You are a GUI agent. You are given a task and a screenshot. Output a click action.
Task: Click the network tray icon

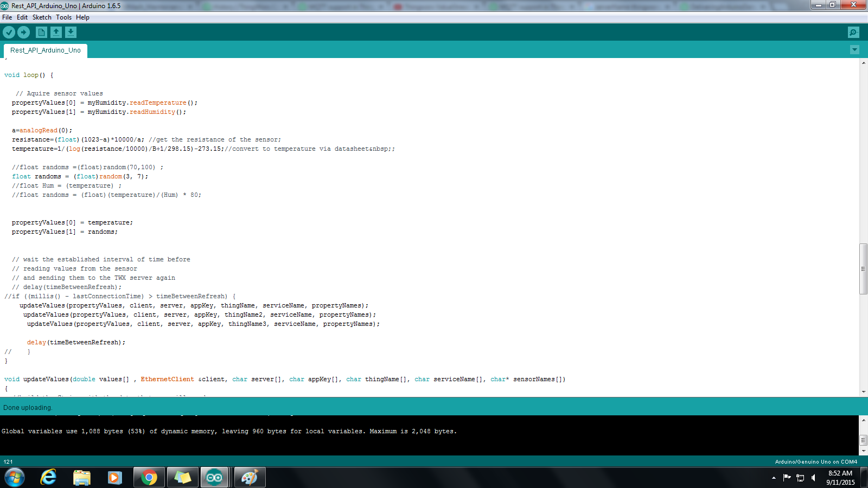[800, 478]
